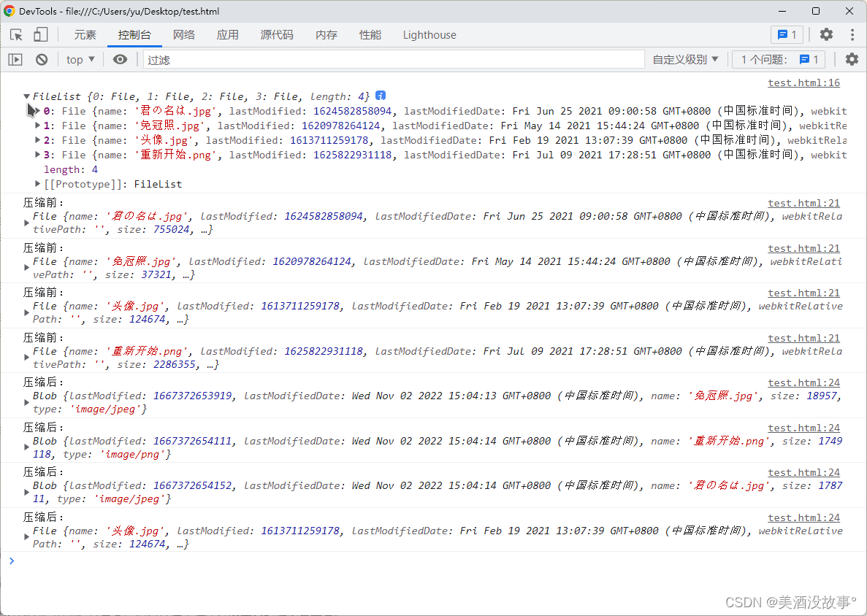This screenshot has height=616, width=867.
Task: Open the 自定义级别 log level dropdown
Action: (685, 60)
